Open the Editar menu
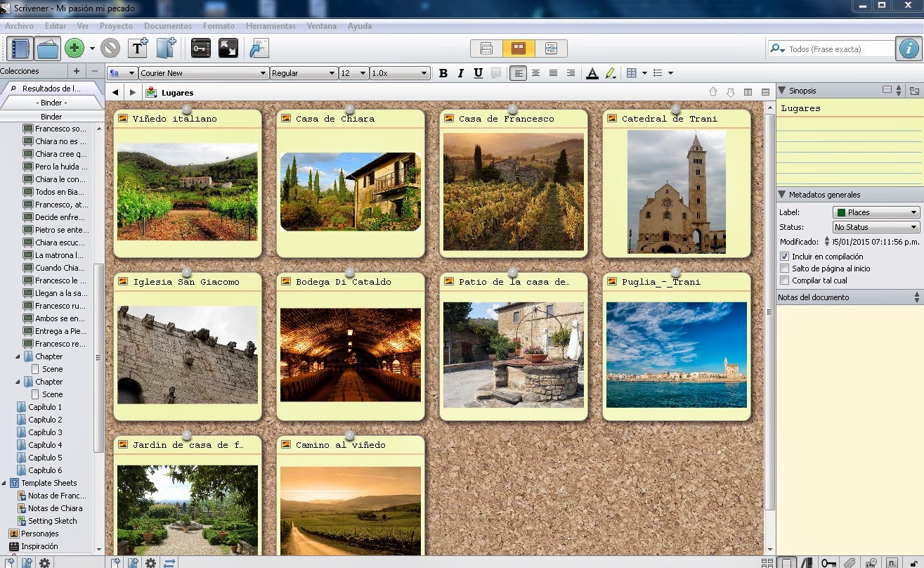Image resolution: width=924 pixels, height=568 pixels. tap(56, 26)
